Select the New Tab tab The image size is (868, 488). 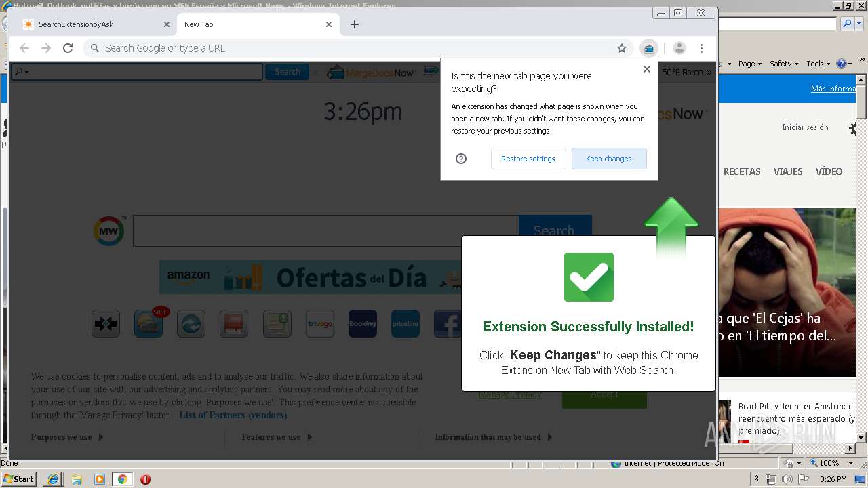coord(258,24)
